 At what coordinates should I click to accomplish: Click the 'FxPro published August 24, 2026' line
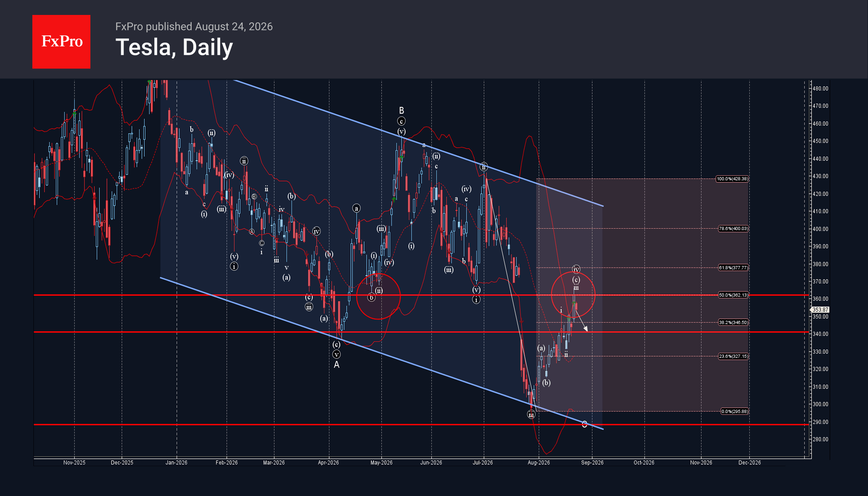(194, 27)
